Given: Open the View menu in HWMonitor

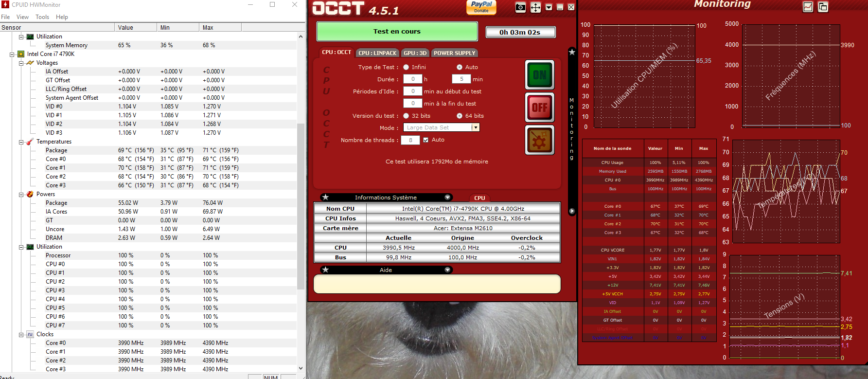Looking at the screenshot, I should [22, 17].
